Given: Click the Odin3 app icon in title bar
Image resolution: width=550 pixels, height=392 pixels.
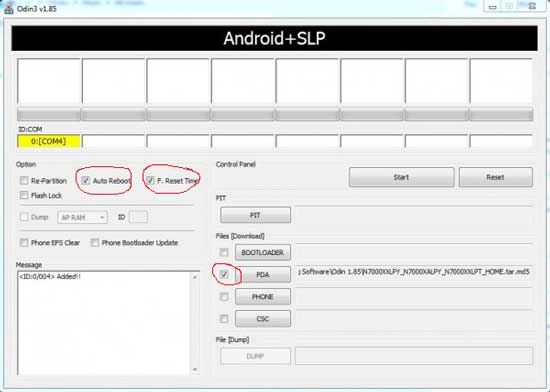Looking at the screenshot, I should (8, 9).
